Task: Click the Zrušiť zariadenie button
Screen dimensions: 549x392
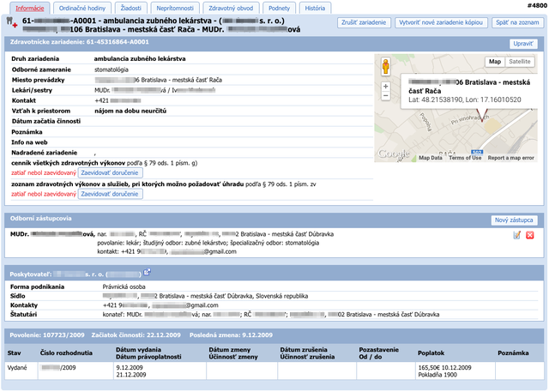Action: coord(364,22)
